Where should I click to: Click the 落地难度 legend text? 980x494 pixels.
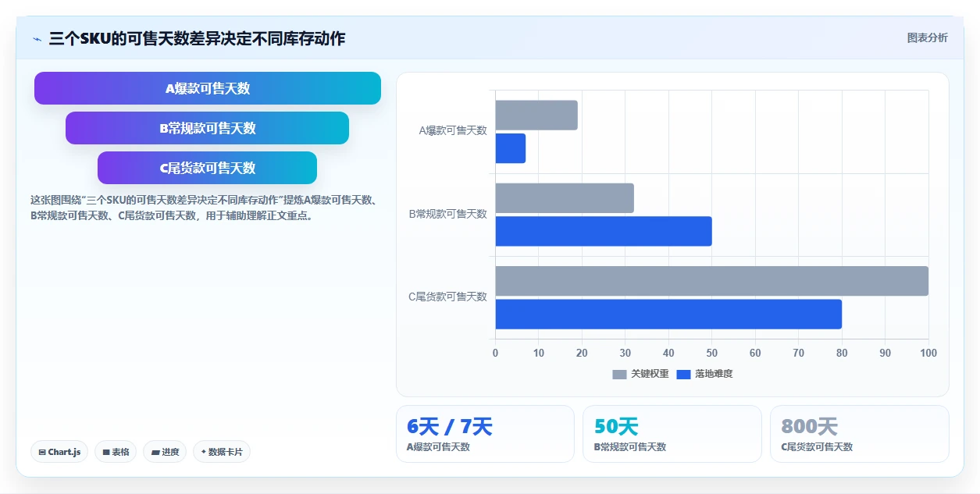click(714, 375)
